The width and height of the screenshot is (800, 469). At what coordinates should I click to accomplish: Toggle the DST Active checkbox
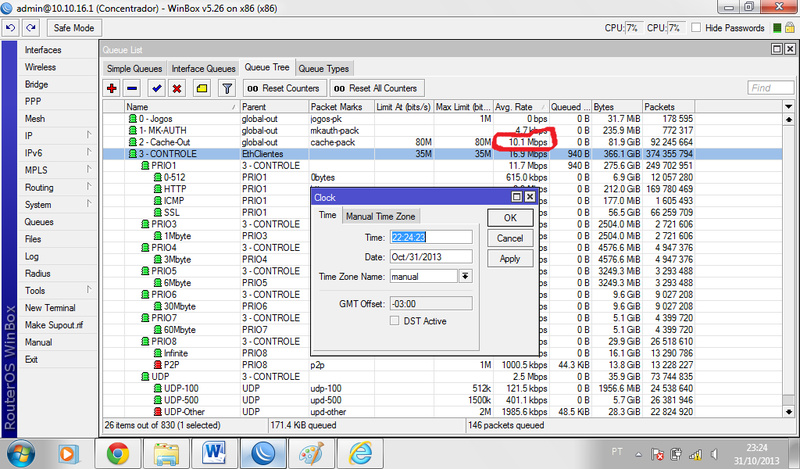click(394, 321)
